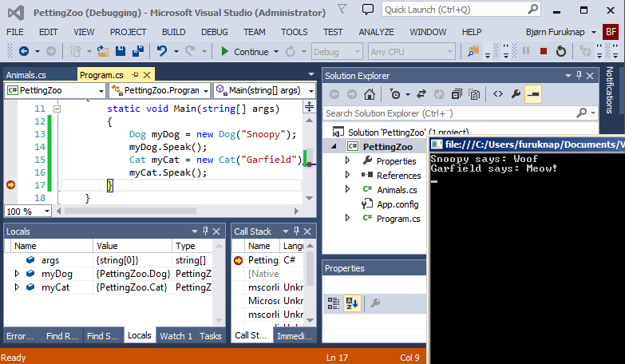Toggle auto-hide pin on Solution Explorer
This screenshot has width=625, height=364.
point(579,76)
